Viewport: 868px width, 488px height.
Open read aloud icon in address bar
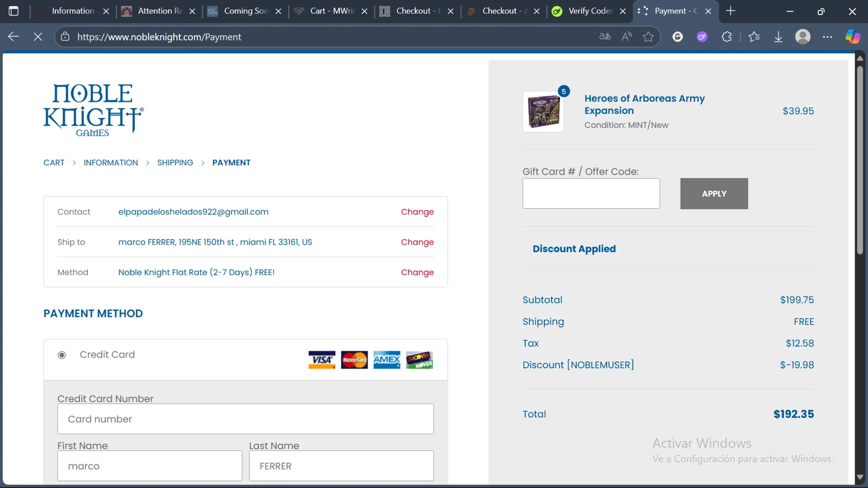pyautogui.click(x=627, y=36)
